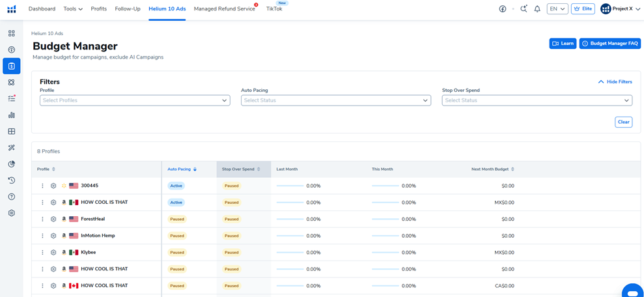This screenshot has height=297, width=644.
Task: Click the Budget Manager FAQ button
Action: (x=610, y=44)
